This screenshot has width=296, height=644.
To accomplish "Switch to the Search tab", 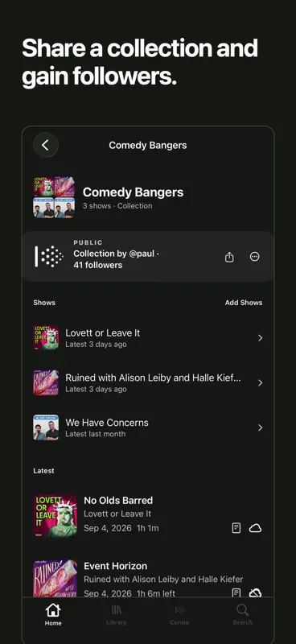I will [x=243, y=615].
